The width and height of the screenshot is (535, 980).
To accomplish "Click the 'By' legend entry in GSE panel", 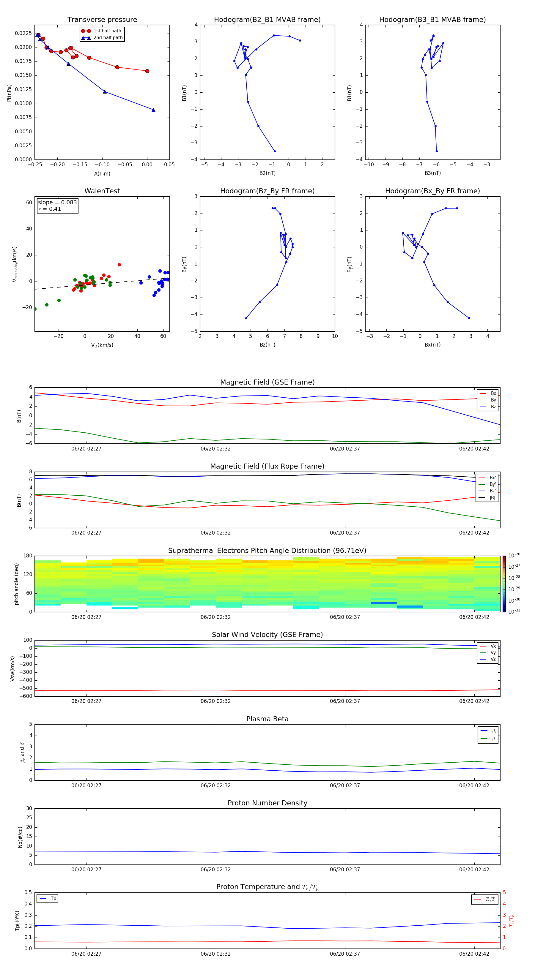I will pyautogui.click(x=488, y=400).
